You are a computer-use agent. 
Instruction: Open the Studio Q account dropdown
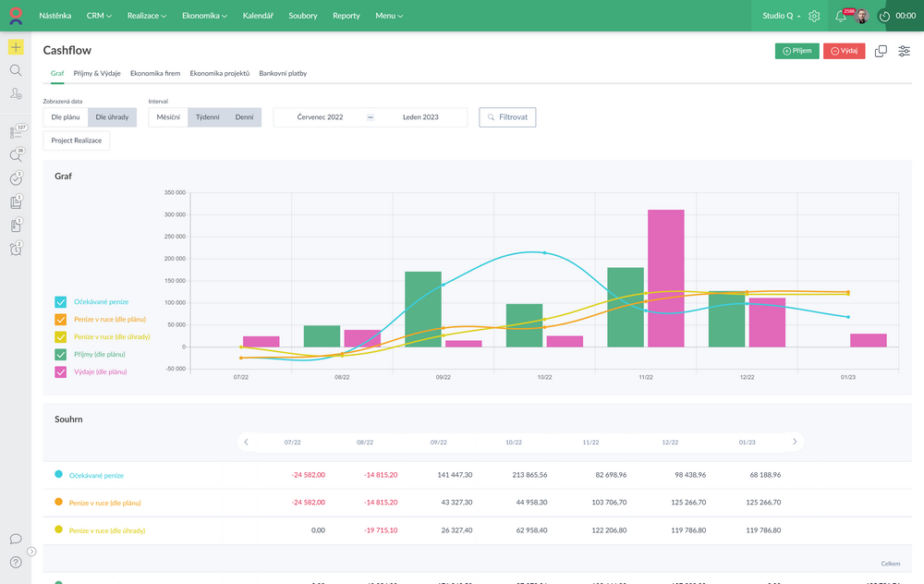[x=781, y=16]
